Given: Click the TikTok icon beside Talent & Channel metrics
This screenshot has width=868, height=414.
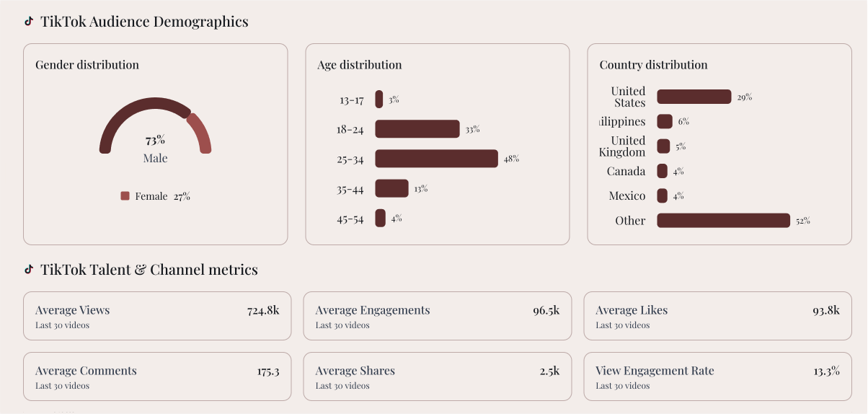Looking at the screenshot, I should [x=29, y=270].
